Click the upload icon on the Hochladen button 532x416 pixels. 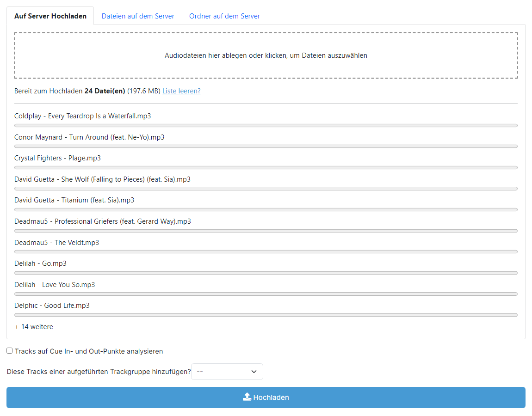tap(247, 397)
